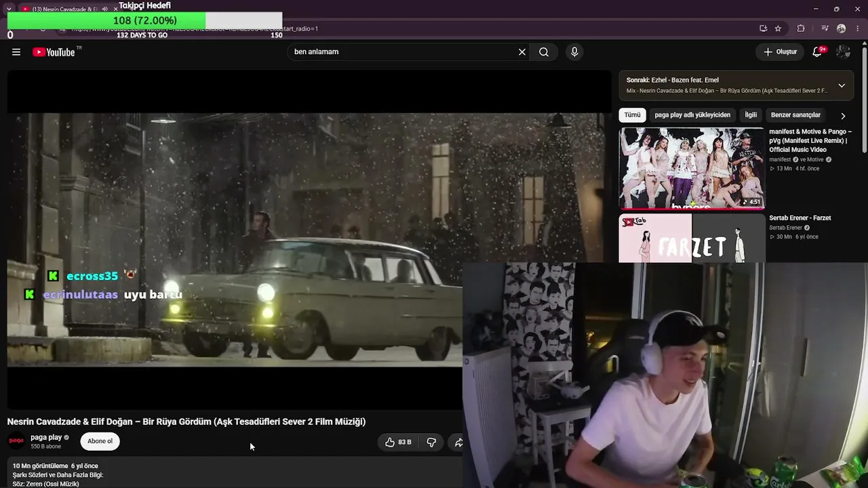Open the browser extensions puzzle icon
The image size is (868, 488).
(x=801, y=28)
